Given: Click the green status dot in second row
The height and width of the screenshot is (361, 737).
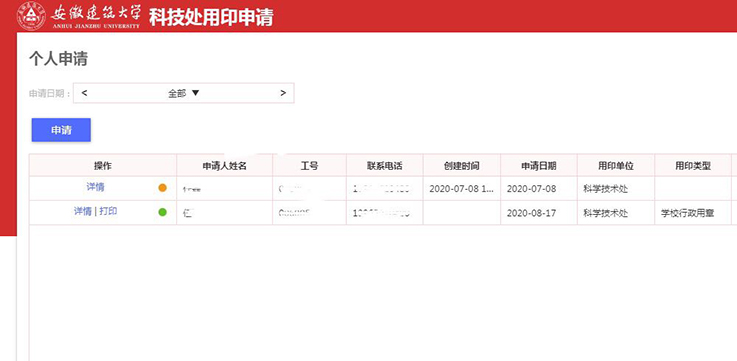Looking at the screenshot, I should coord(163,212).
